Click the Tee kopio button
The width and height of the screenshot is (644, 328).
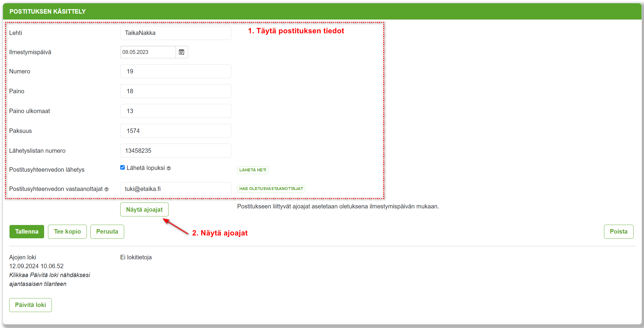[x=67, y=231]
